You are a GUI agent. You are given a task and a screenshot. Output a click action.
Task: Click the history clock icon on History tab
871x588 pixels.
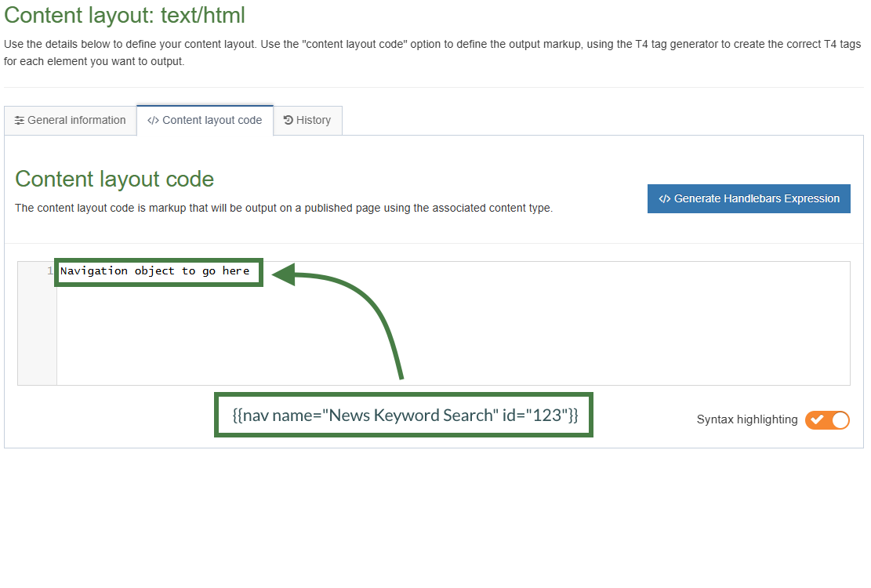[288, 120]
